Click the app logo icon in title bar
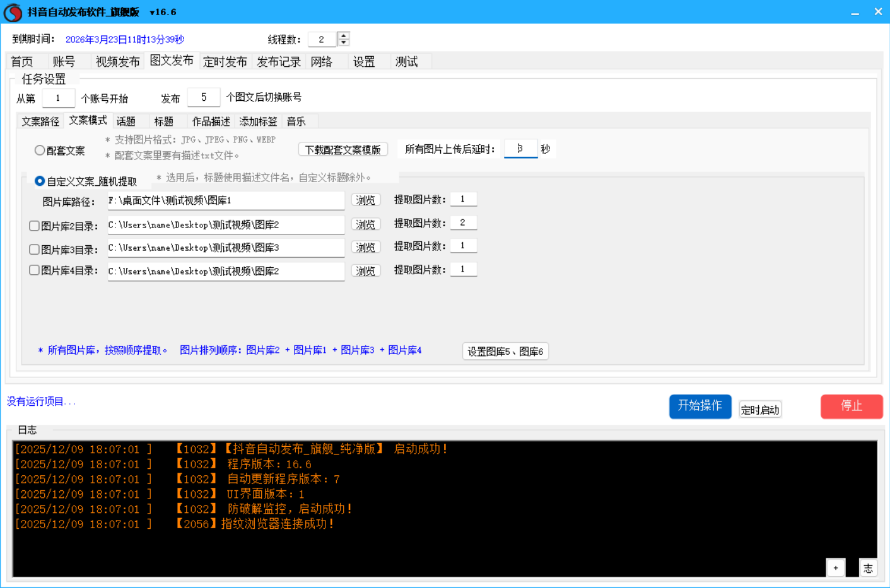Viewport: 890px width, 588px height. (13, 12)
